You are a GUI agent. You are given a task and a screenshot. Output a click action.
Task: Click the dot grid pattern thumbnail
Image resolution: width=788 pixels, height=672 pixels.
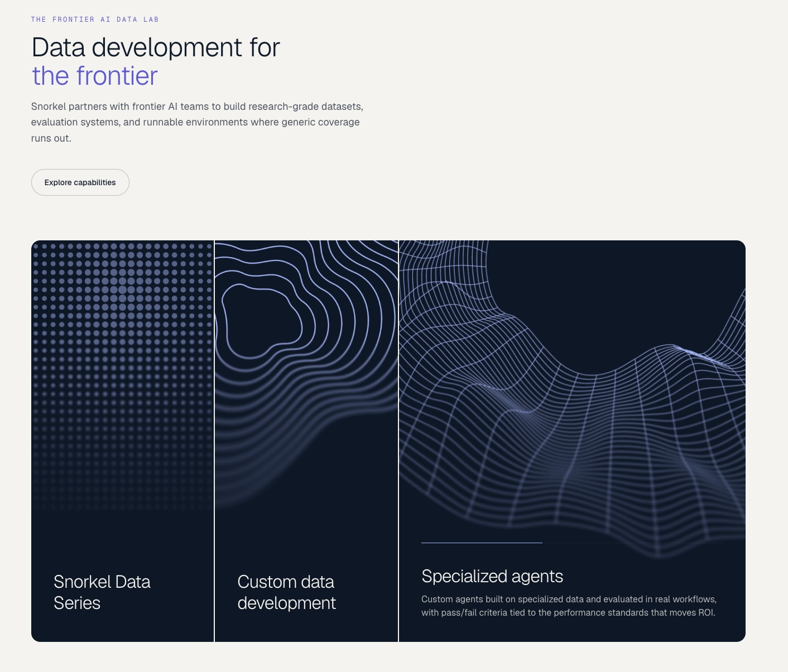[x=122, y=376]
